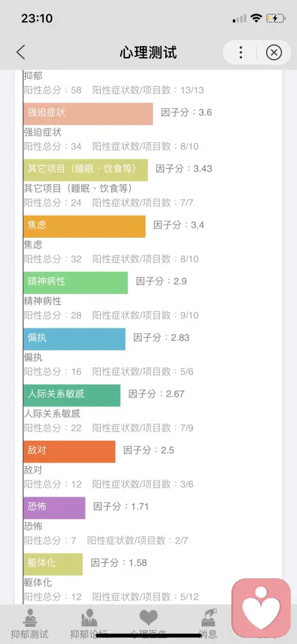Tap the pink floating heart-person icon
This screenshot has width=297, height=644.
pos(261,608)
